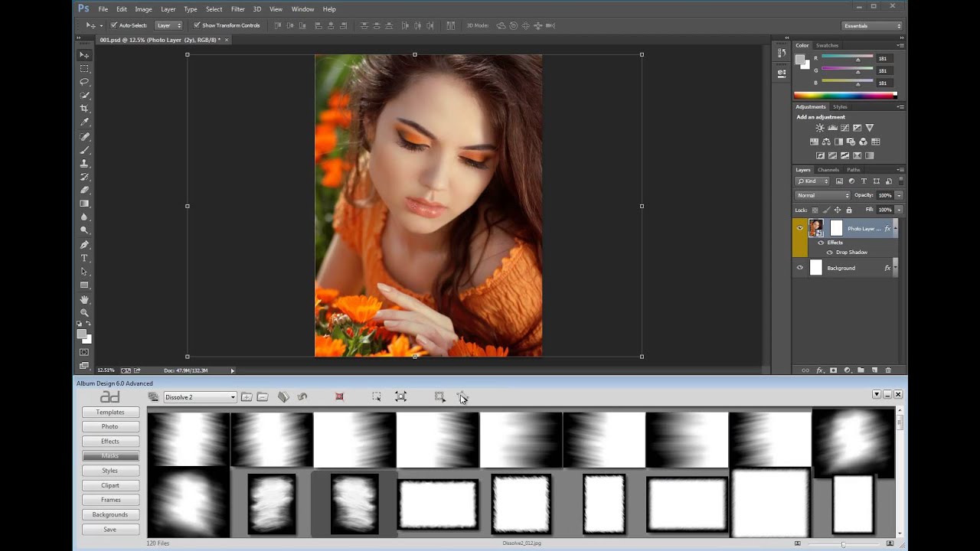The image size is (980, 551).
Task: Click the Backgrounds button in Album Design
Action: 110,514
